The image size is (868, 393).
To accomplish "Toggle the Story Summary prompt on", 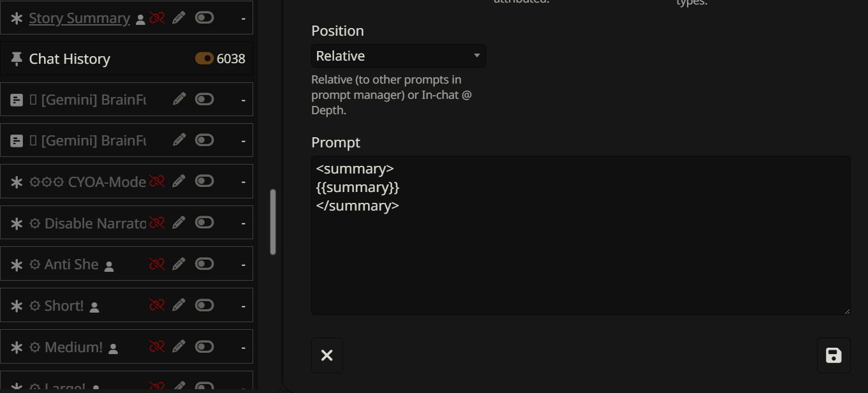I will tap(204, 18).
